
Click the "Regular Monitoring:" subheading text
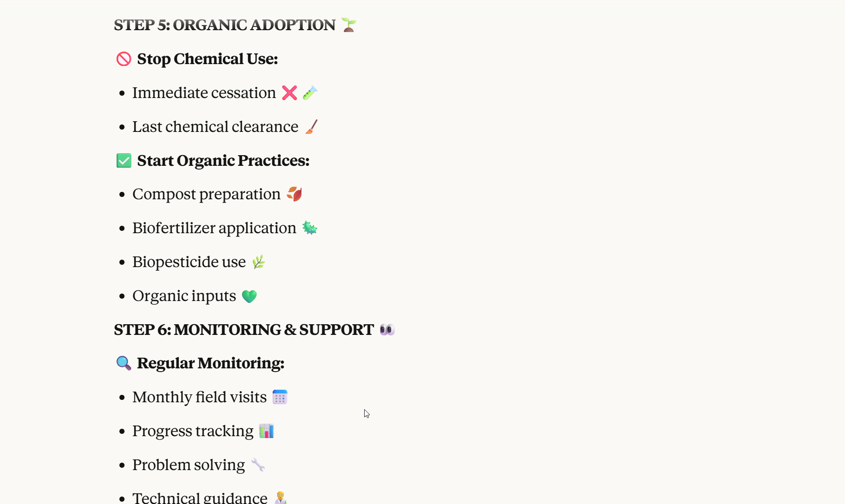[210, 363]
